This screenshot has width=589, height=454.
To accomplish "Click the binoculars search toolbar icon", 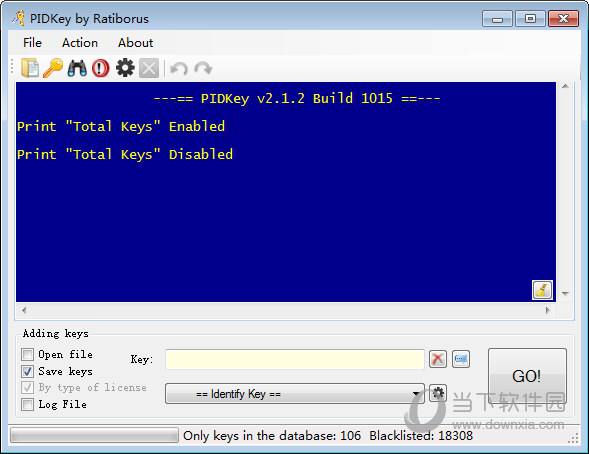I will (77, 68).
